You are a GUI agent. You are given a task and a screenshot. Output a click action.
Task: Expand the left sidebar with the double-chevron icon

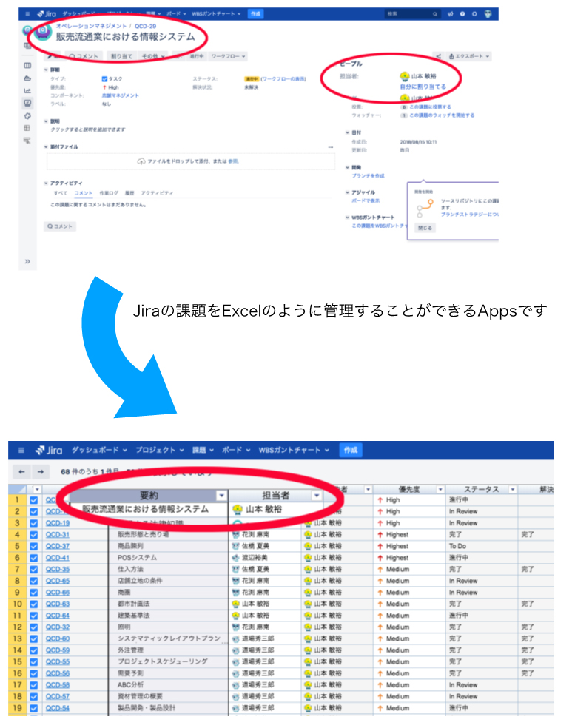[27, 261]
